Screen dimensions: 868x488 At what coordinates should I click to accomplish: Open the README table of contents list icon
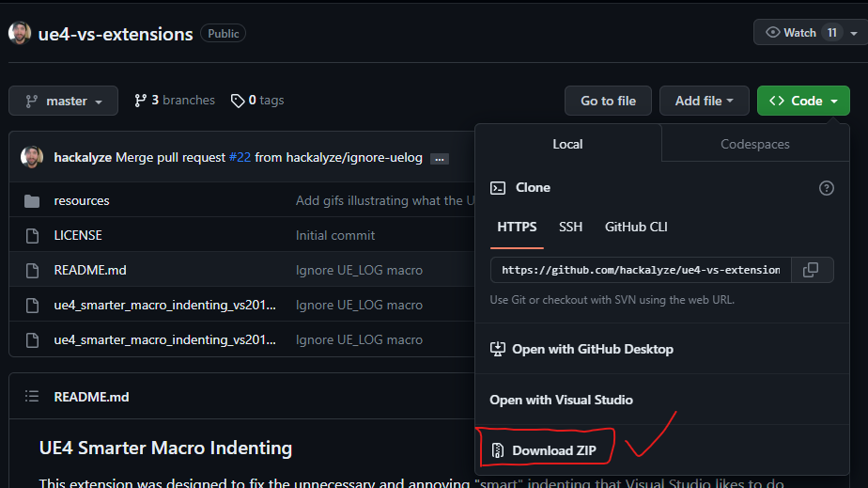(32, 396)
